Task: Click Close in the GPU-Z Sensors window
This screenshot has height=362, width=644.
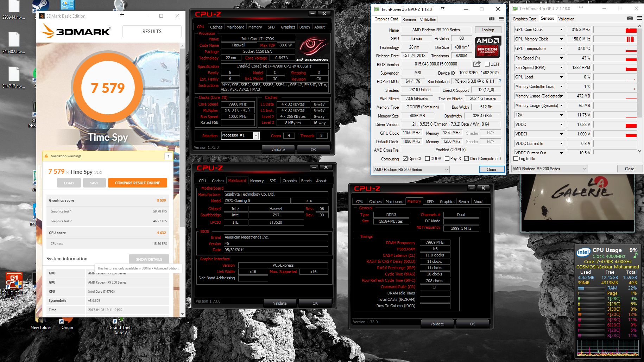Action: (x=630, y=169)
